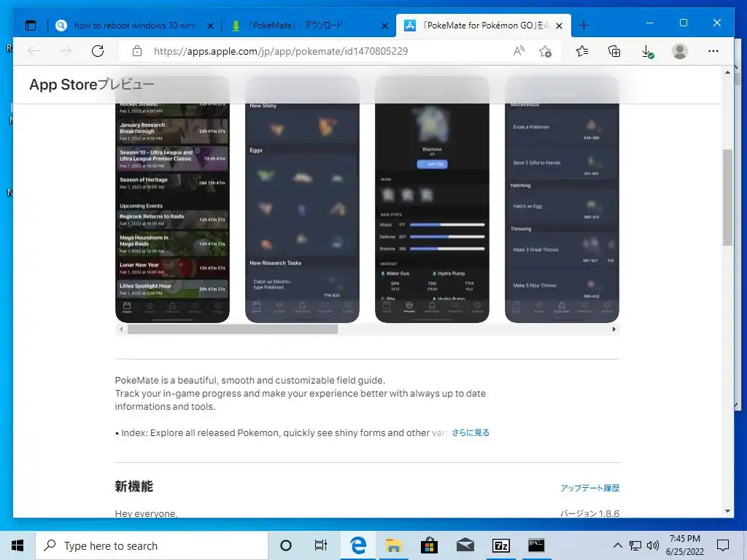Open the New Shiny eggs screenshot
Screen dimensions: 747x560
pyautogui.click(x=302, y=199)
